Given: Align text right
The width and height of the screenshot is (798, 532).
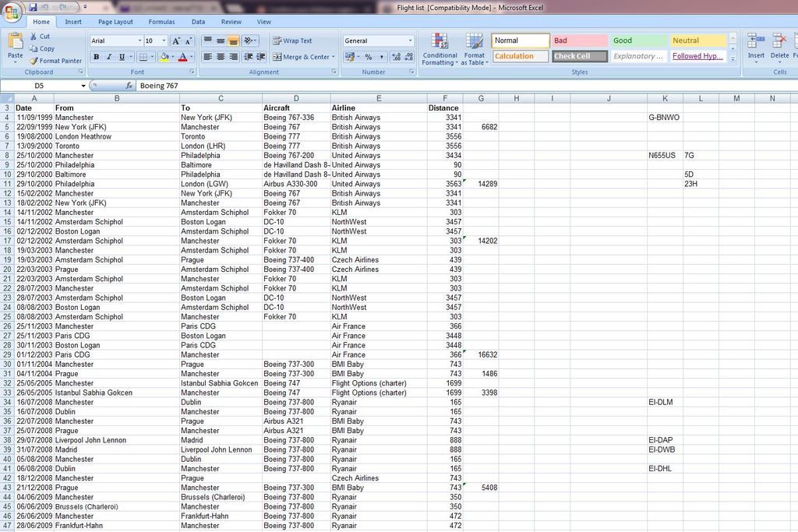Looking at the screenshot, I should click(x=233, y=57).
